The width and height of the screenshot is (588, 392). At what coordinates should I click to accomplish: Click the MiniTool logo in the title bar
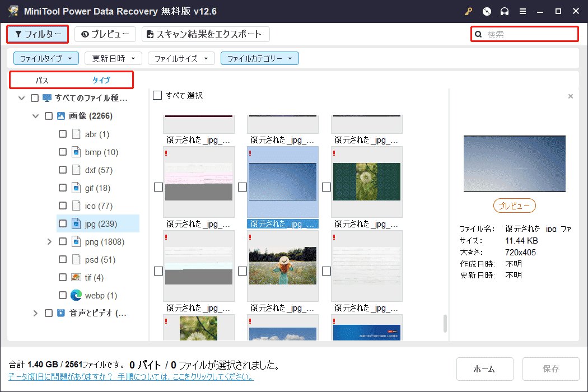[12, 11]
